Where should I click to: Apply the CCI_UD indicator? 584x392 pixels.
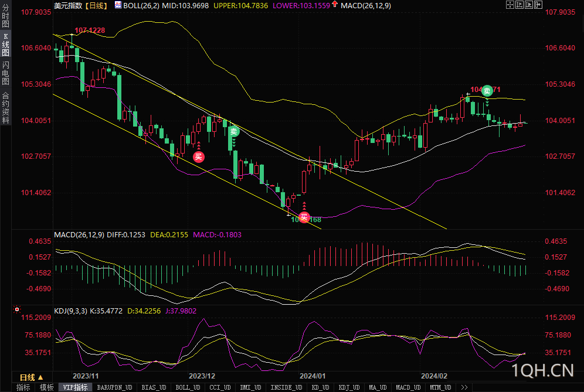pos(220,387)
